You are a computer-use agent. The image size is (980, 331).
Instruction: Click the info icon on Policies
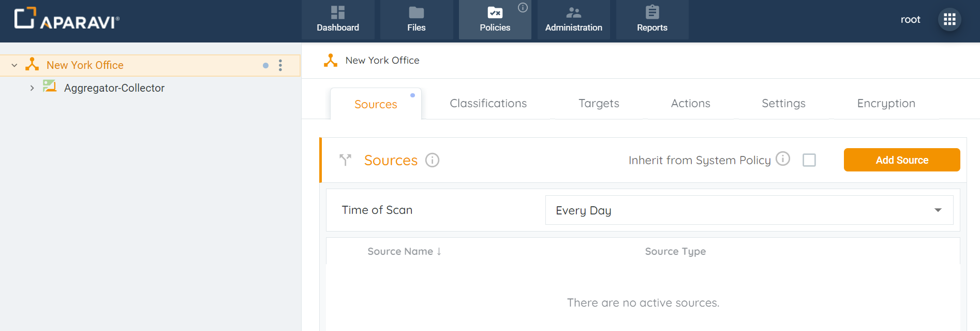point(523,7)
